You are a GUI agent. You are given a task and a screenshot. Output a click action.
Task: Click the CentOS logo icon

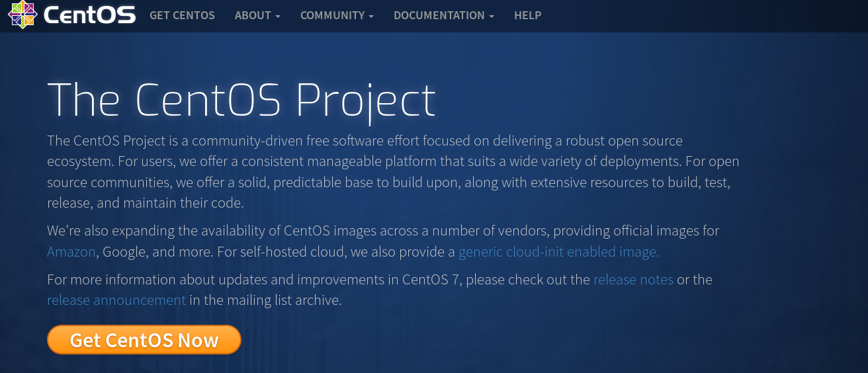click(22, 15)
